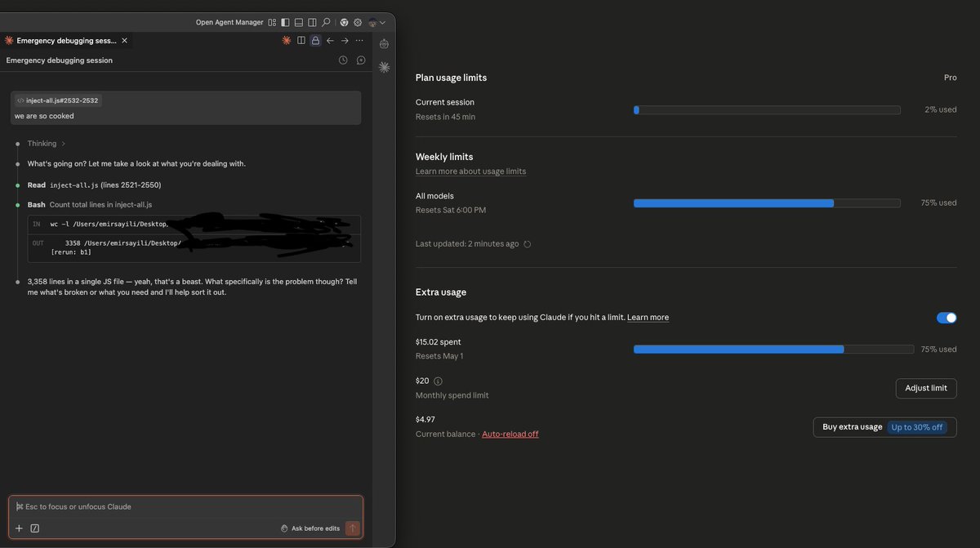Toggle the lock editor group icon
This screenshot has height=548, width=980.
pyautogui.click(x=315, y=40)
